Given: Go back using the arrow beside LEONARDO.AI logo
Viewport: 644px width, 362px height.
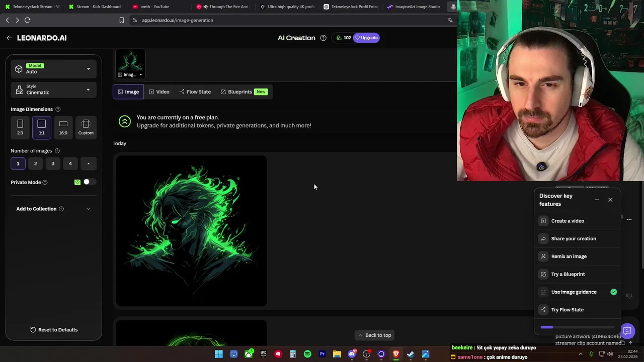Looking at the screenshot, I should pyautogui.click(x=9, y=38).
